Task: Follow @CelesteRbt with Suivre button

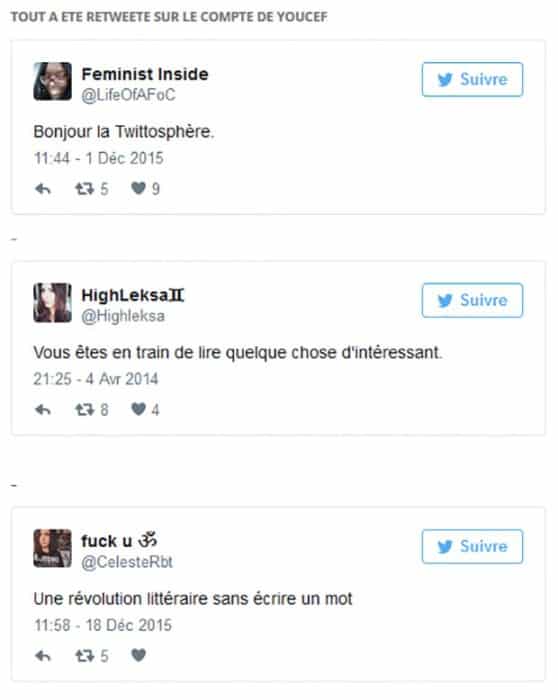Action: [472, 546]
